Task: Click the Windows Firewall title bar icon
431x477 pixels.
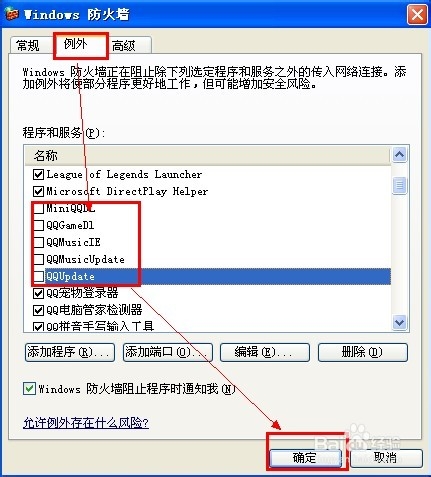Action: 12,14
